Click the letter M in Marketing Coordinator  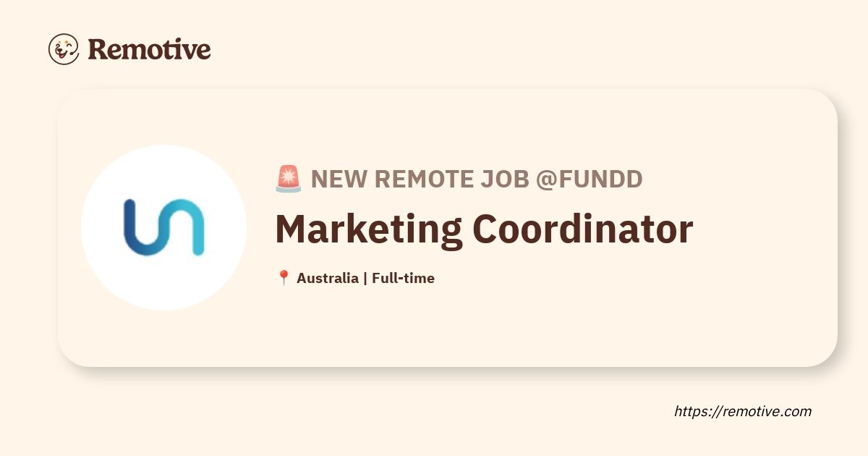click(x=292, y=229)
